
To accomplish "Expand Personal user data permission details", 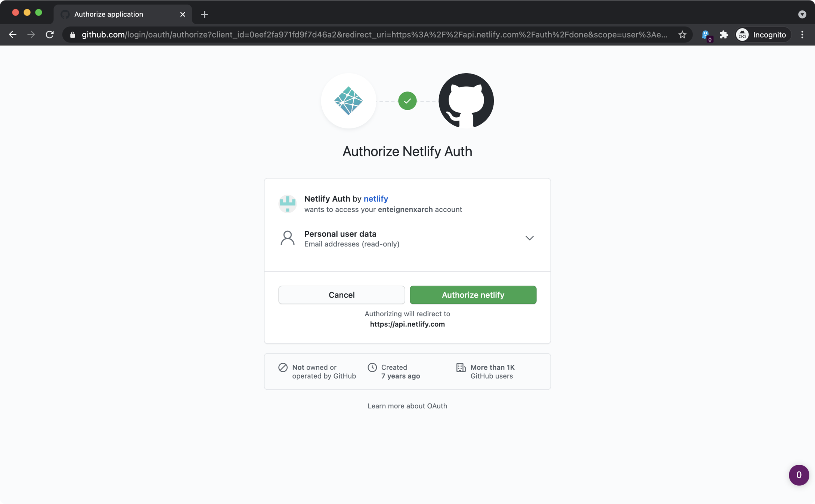I will (529, 238).
